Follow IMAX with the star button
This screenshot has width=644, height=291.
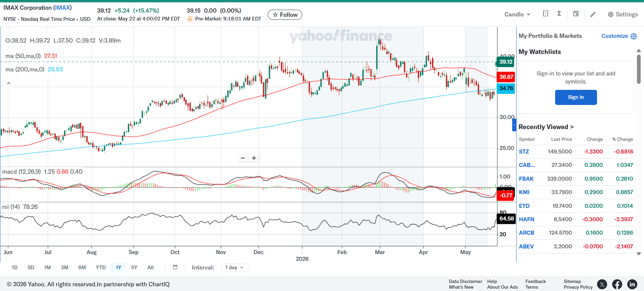coord(285,15)
